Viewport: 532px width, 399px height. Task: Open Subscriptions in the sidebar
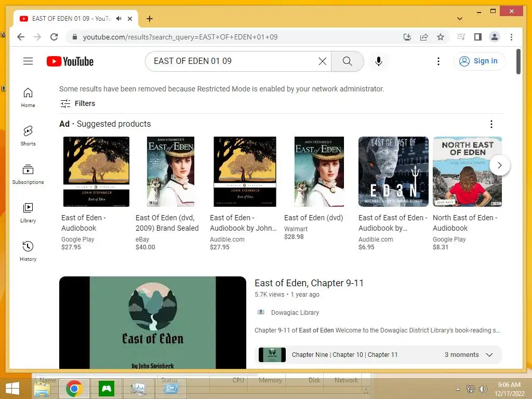pos(28,175)
